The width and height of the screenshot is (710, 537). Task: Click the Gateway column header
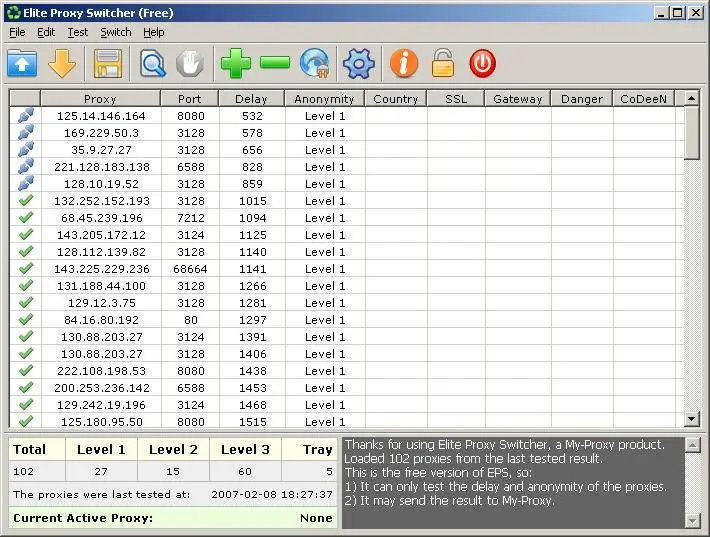518,99
